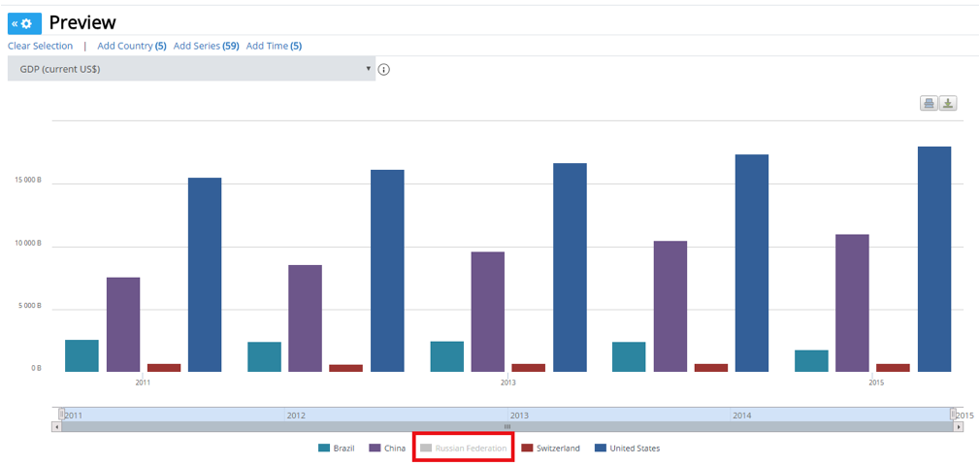Image resolution: width=980 pixels, height=466 pixels.
Task: Open the GDP (current US$) dropdown
Action: tap(191, 69)
